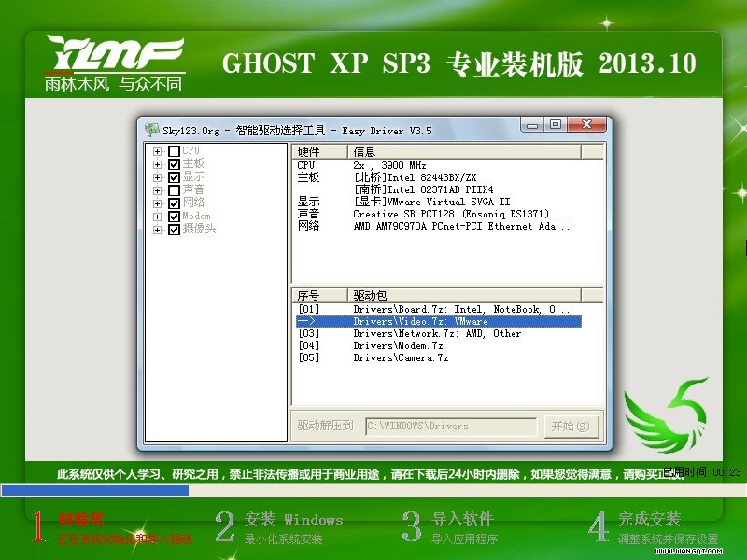747x560 pixels.
Task: Select the Drivers\Camera.7z row
Action: pyautogui.click(x=438, y=357)
